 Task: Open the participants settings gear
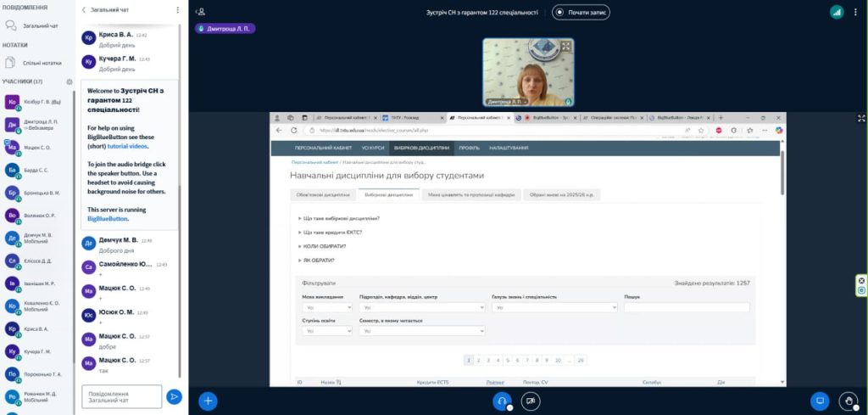pos(70,81)
